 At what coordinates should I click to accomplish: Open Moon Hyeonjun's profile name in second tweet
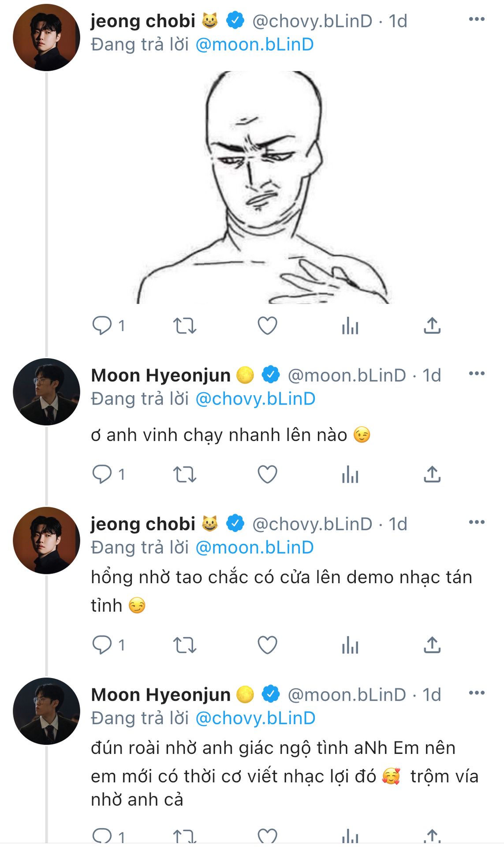(161, 375)
